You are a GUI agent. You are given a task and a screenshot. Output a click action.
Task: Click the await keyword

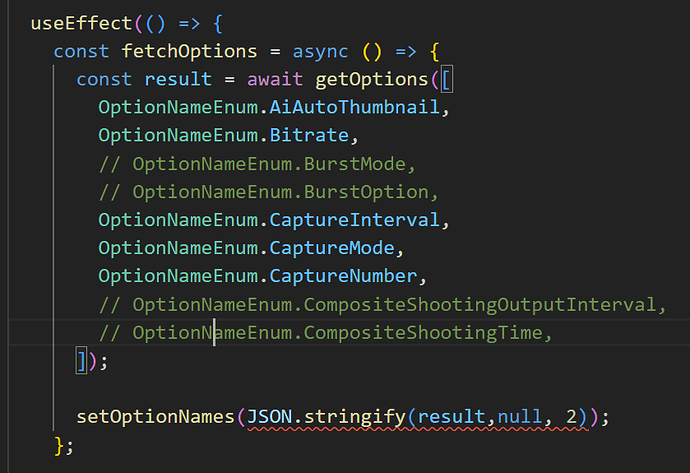click(x=275, y=80)
